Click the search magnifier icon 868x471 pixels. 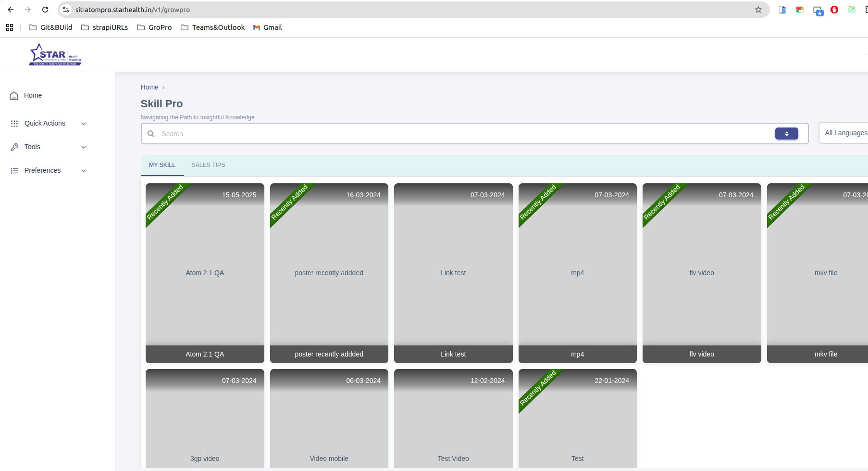151,134
